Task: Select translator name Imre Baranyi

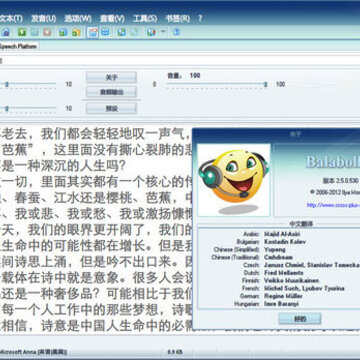Action: click(x=281, y=303)
